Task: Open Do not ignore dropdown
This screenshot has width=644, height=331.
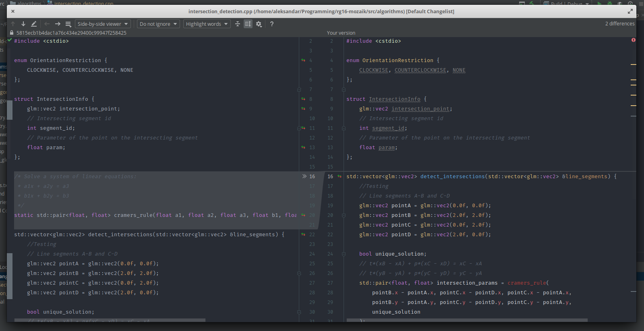Action: pos(158,24)
